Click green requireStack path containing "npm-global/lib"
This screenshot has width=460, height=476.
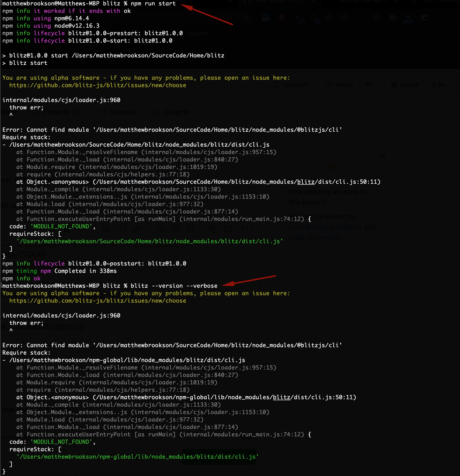tap(138, 457)
